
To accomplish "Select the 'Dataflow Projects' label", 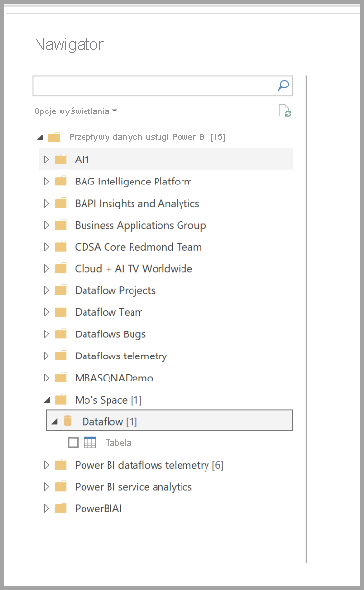I will tap(115, 290).
